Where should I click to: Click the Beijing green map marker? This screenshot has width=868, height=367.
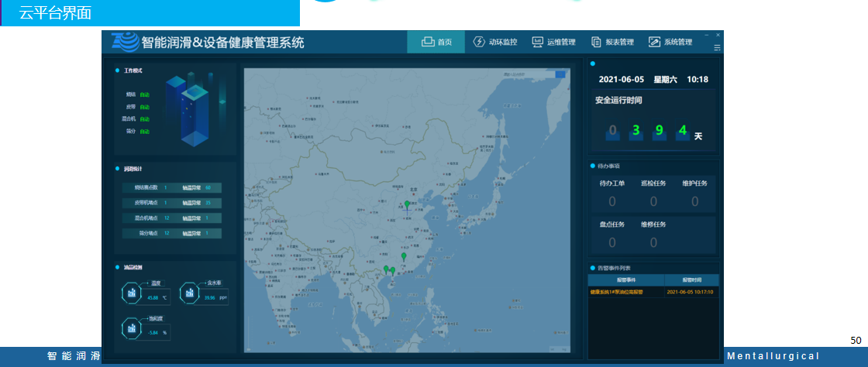pyautogui.click(x=407, y=204)
